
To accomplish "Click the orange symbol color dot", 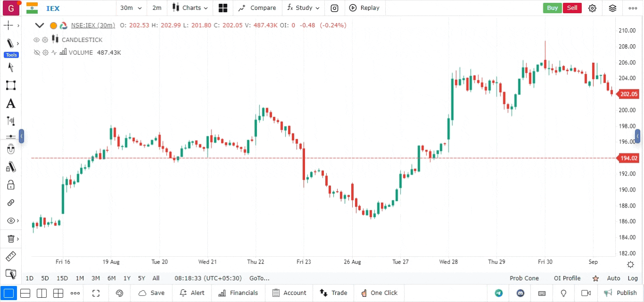I will (x=53, y=25).
